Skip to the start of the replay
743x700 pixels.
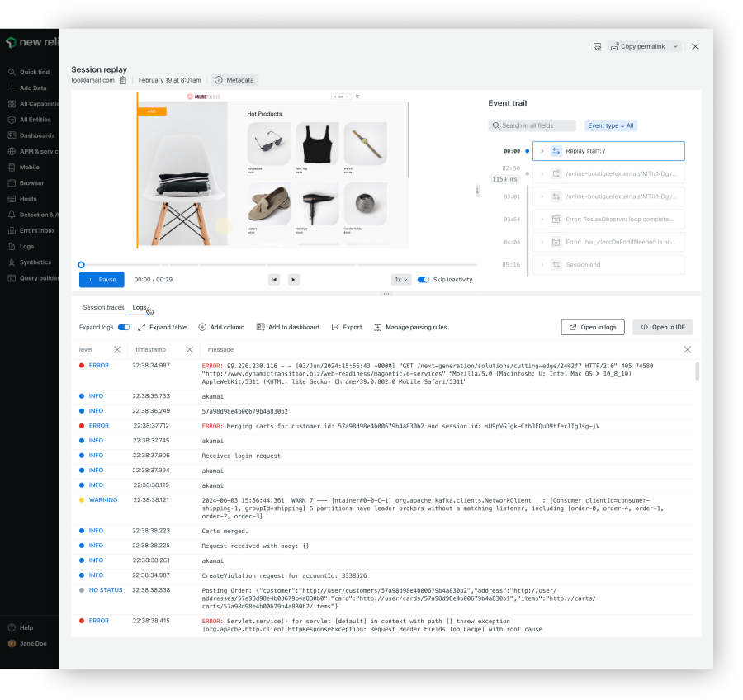click(274, 280)
